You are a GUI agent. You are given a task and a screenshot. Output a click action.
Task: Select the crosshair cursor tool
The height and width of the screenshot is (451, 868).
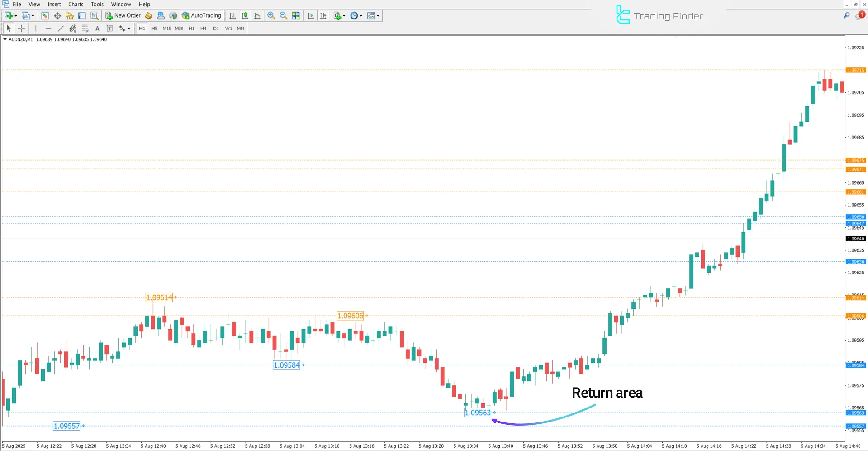click(21, 29)
